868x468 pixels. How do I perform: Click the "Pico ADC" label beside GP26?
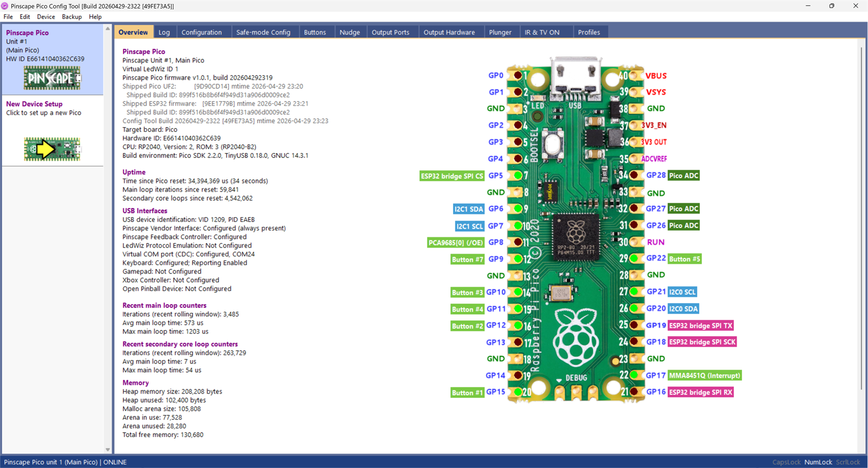(684, 225)
